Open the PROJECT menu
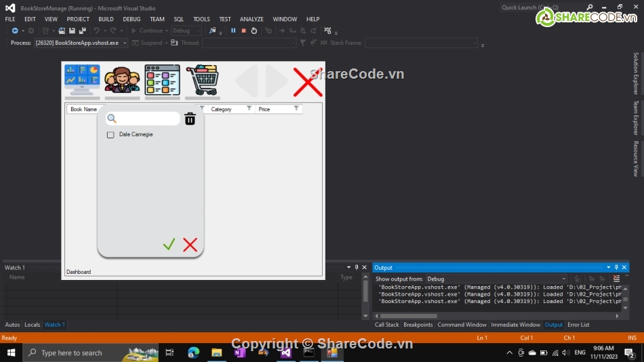 pyautogui.click(x=78, y=19)
